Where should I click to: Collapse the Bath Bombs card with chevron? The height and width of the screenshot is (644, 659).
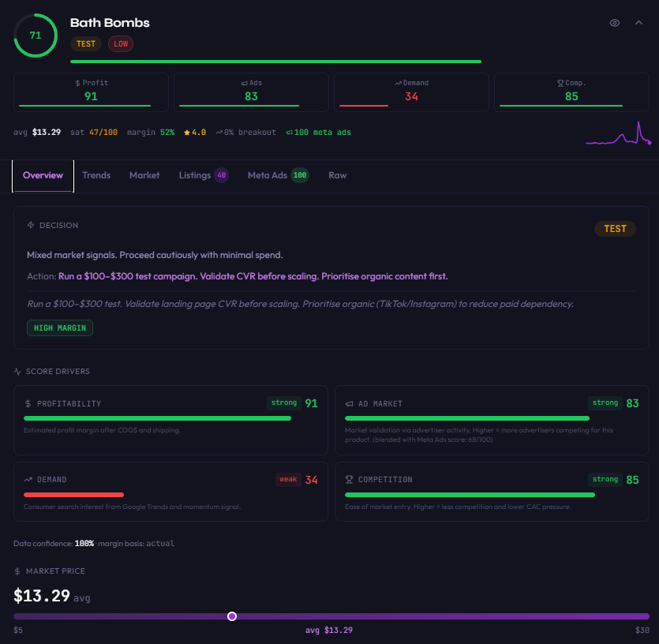638,23
